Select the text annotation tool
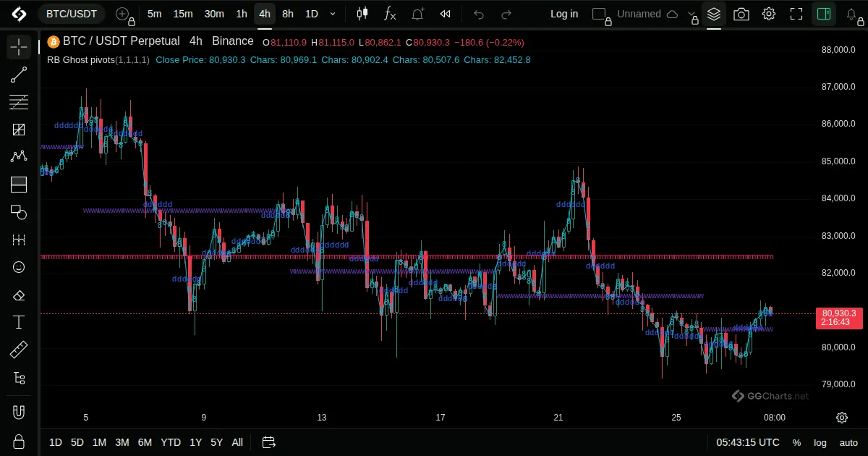 click(19, 322)
